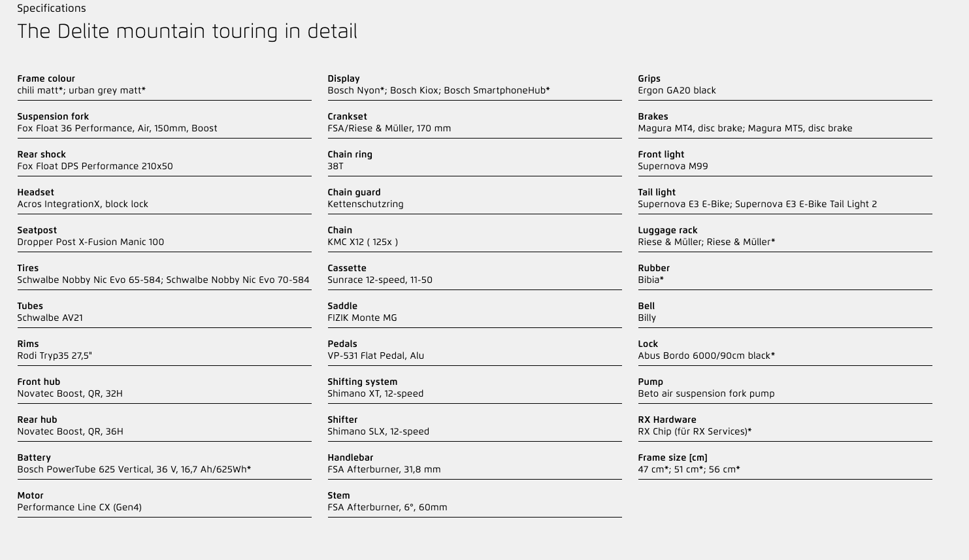This screenshot has width=969, height=560.
Task: Click the FSA Afterburner stem value
Action: pos(387,508)
